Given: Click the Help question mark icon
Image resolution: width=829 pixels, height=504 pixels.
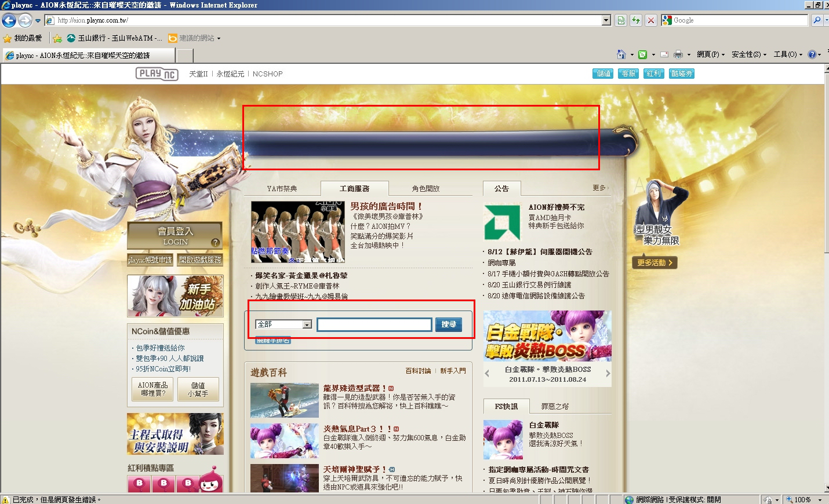Looking at the screenshot, I should click(x=812, y=54).
